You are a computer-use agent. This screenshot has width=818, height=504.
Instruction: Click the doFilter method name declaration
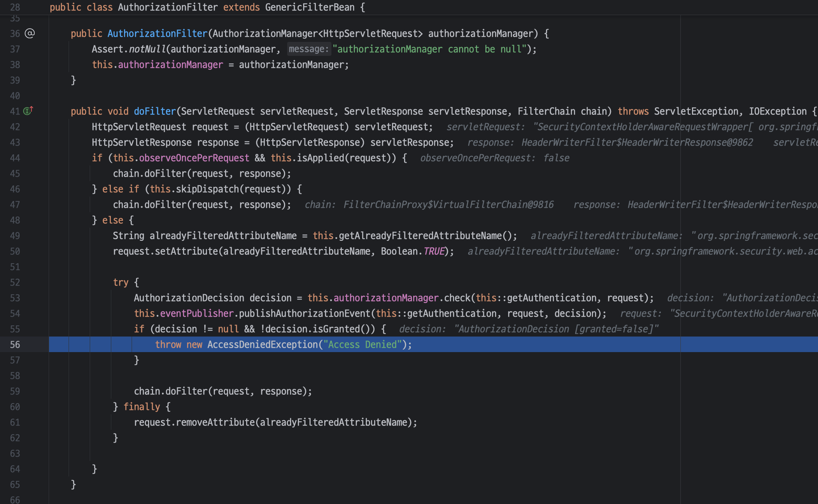pos(155,111)
